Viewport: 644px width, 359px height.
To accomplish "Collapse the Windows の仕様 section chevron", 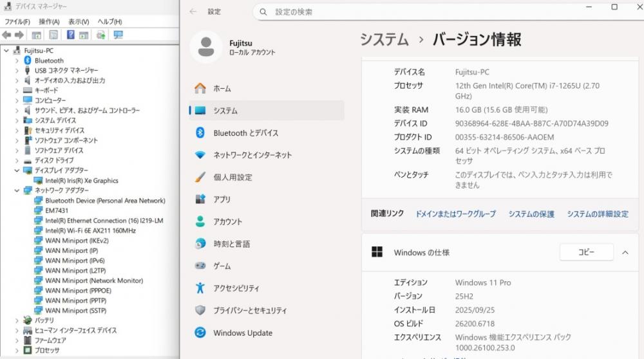I will (625, 253).
